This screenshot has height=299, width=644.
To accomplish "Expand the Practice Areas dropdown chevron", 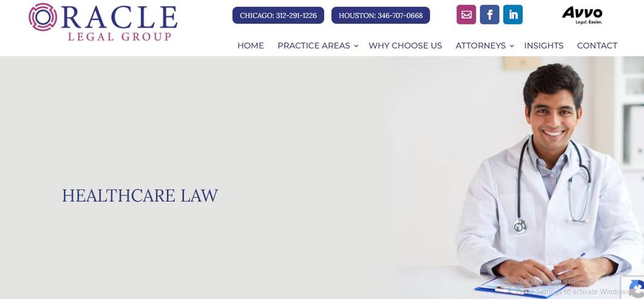I will click(356, 46).
